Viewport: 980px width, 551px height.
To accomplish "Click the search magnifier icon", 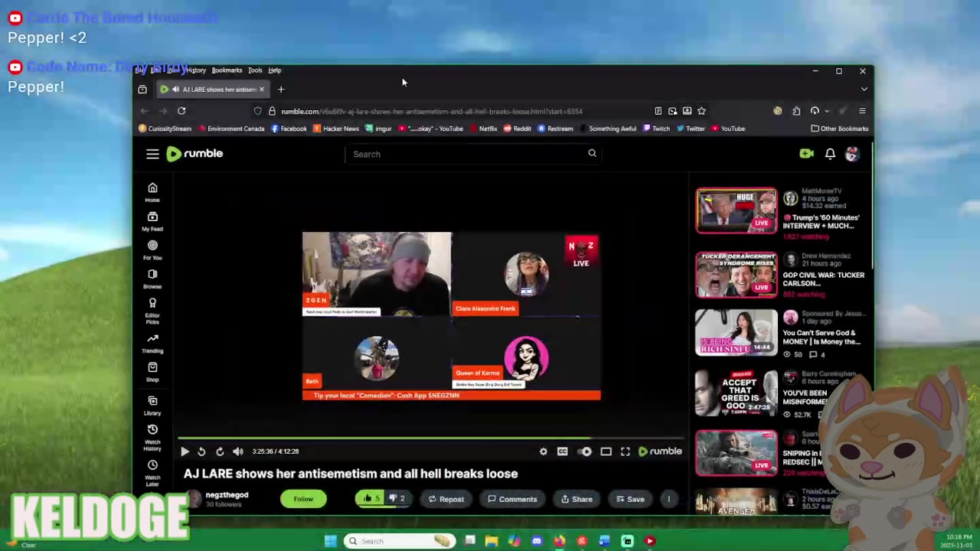I will point(592,154).
